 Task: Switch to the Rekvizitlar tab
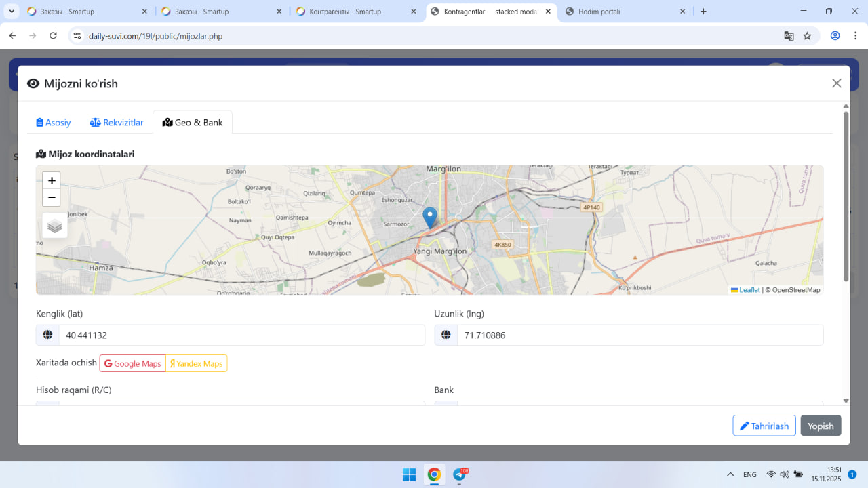point(117,123)
